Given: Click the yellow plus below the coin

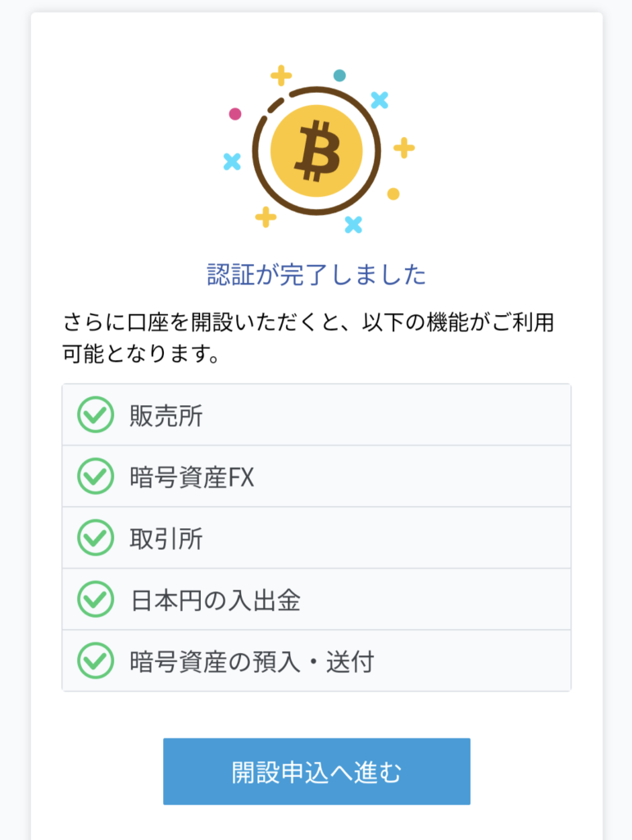Looking at the screenshot, I should (266, 217).
